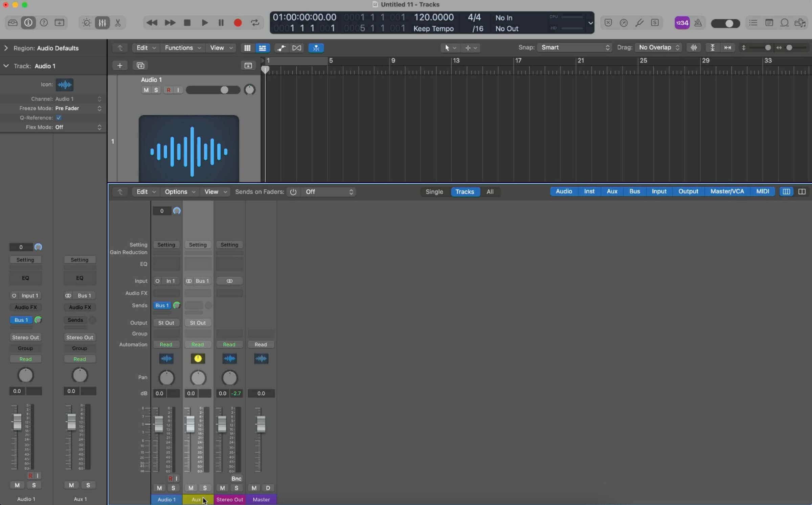This screenshot has width=812, height=505.
Task: Toggle Cycle mode button
Action: click(x=255, y=23)
